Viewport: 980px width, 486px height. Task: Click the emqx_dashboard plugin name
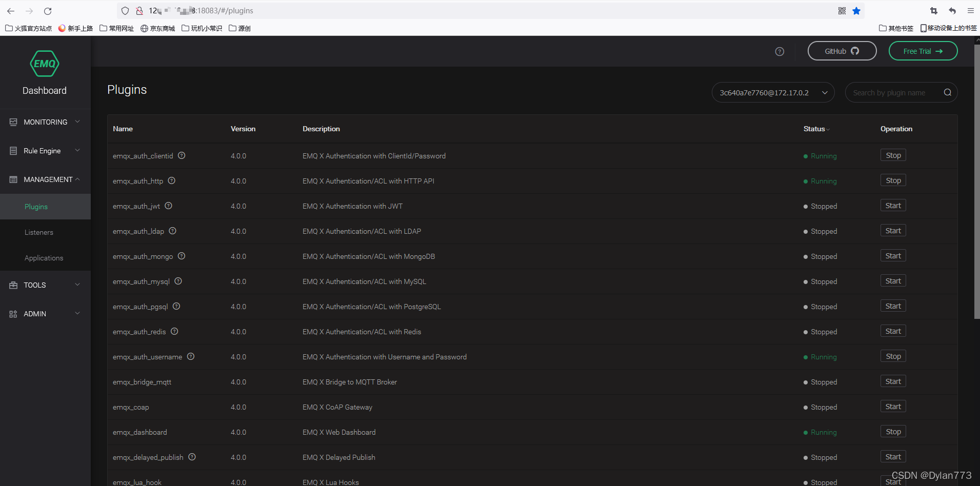(140, 432)
